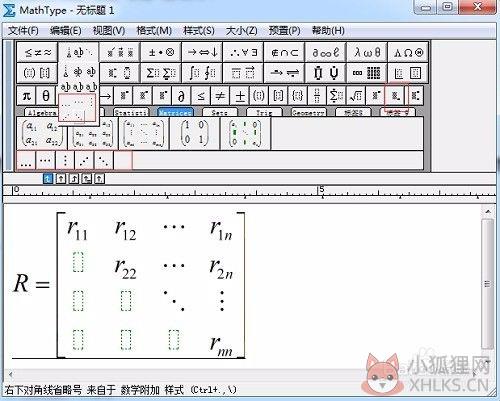Expand the logical symbols ∴∀∃ palette

click(x=243, y=52)
